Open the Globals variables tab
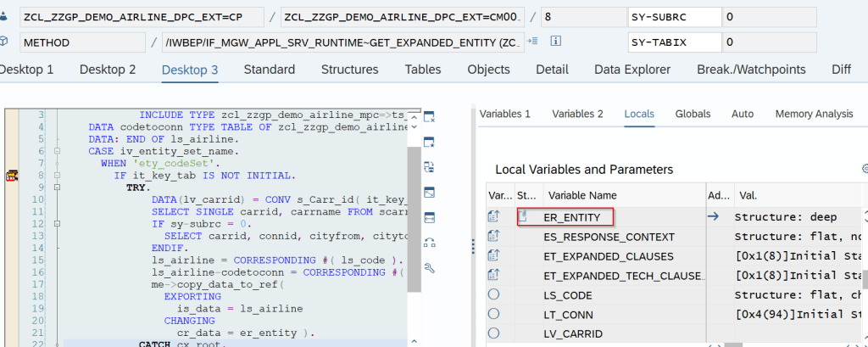Screen dimensions: 868x347 [693, 114]
